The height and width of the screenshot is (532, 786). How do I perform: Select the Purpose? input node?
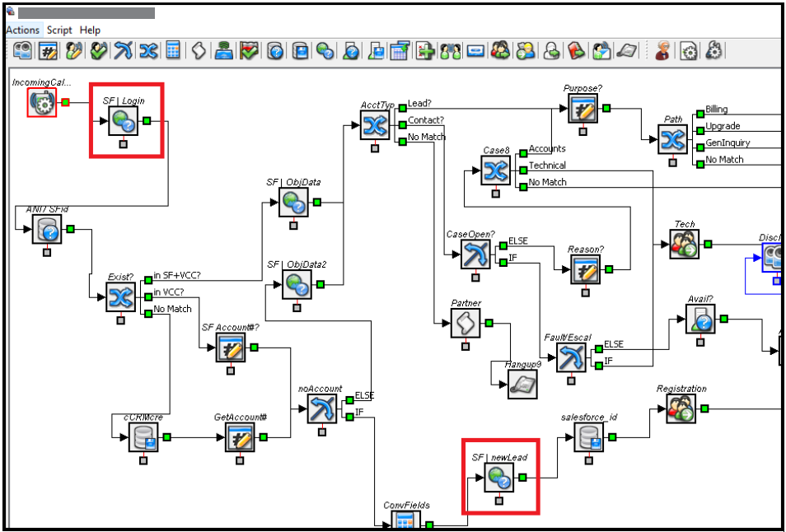click(583, 108)
